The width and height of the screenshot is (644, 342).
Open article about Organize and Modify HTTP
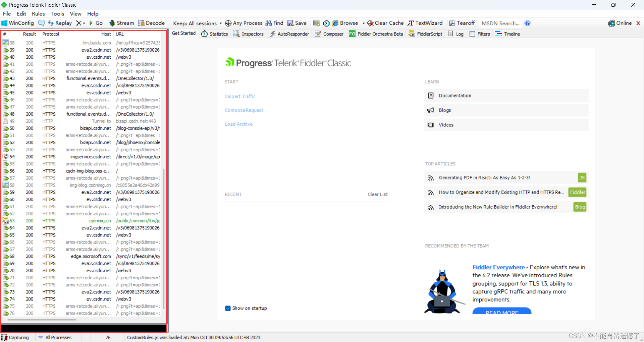pyautogui.click(x=506, y=192)
